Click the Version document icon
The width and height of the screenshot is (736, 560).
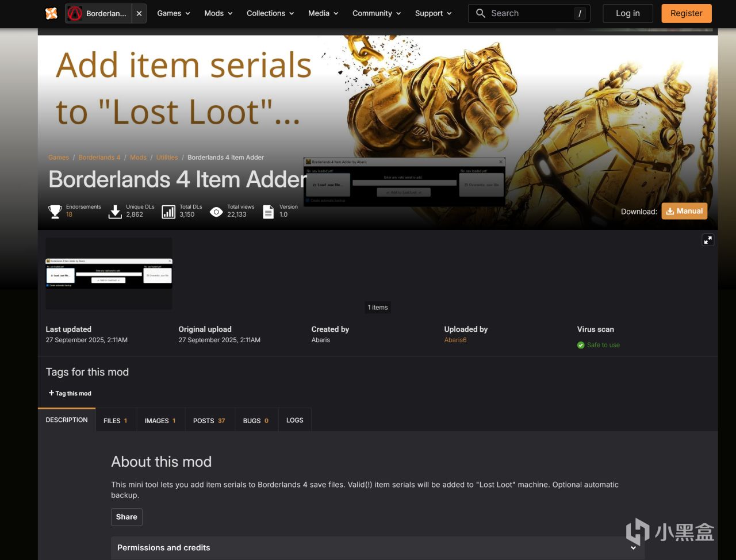coord(269,212)
